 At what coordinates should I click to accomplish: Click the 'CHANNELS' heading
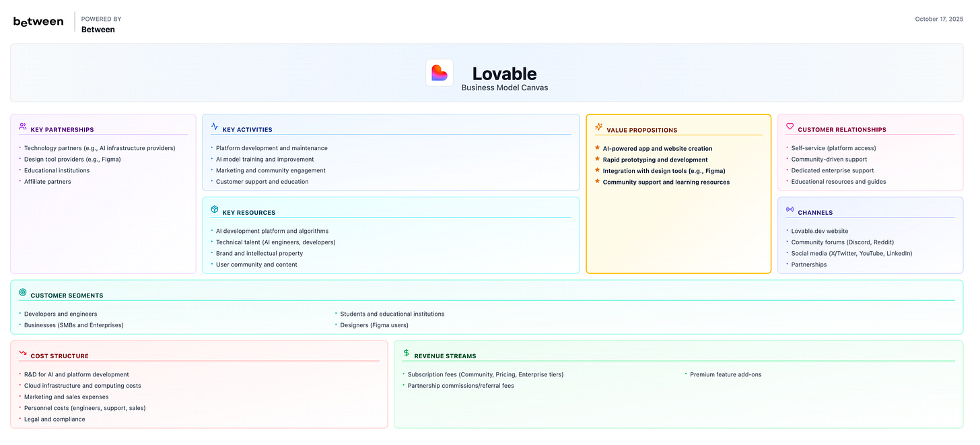816,213
